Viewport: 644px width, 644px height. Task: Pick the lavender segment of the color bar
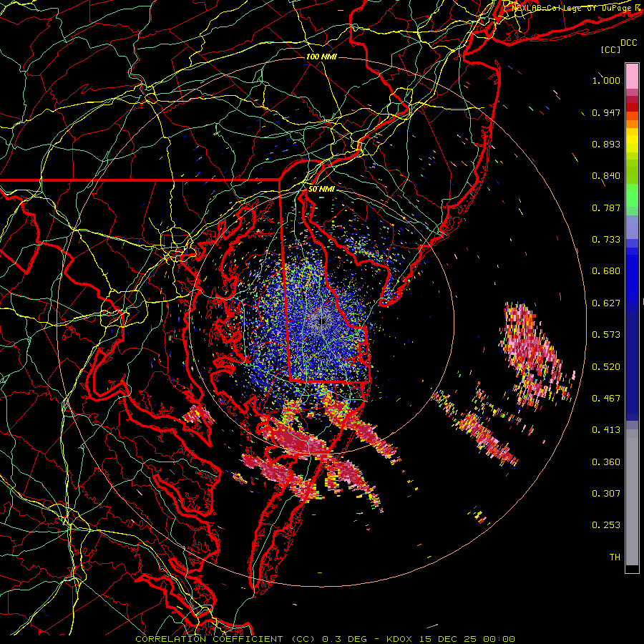click(632, 227)
